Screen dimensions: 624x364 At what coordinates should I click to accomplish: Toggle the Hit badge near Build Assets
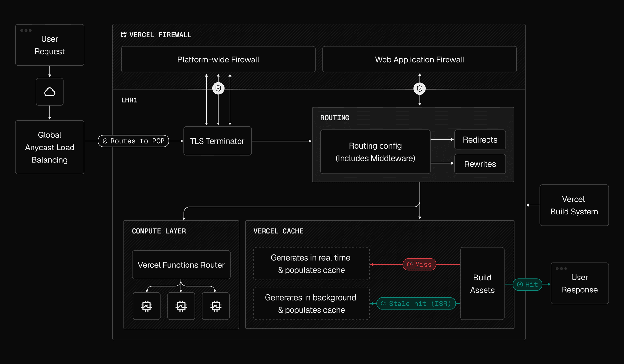527,284
